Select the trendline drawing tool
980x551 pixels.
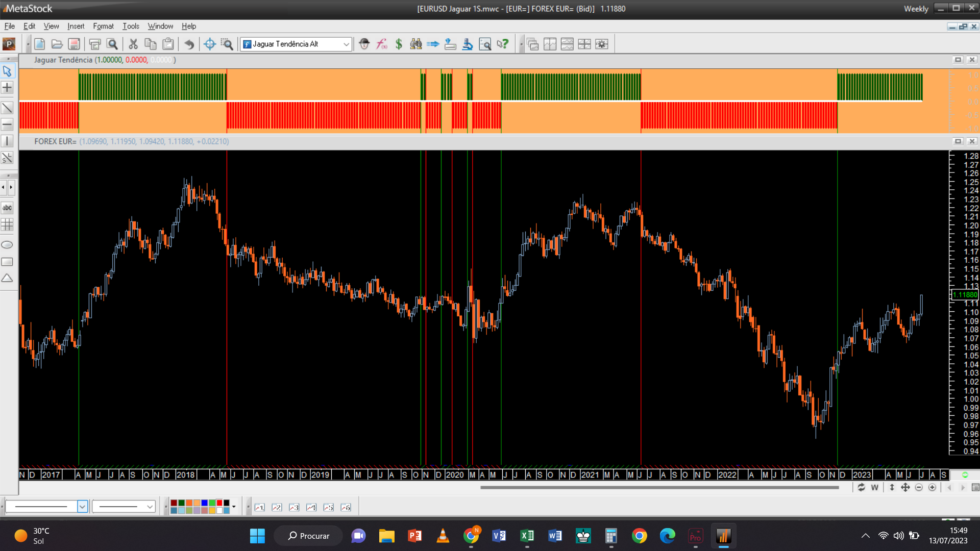point(7,108)
